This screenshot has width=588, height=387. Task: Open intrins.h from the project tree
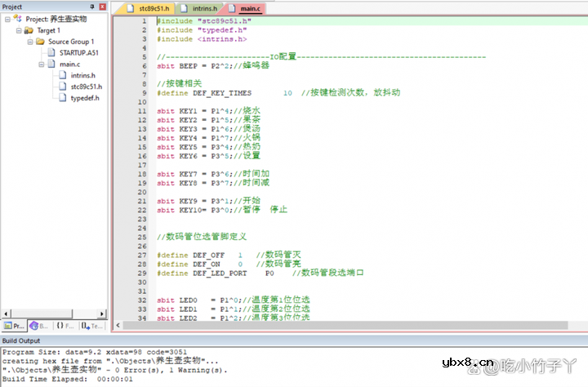82,76
